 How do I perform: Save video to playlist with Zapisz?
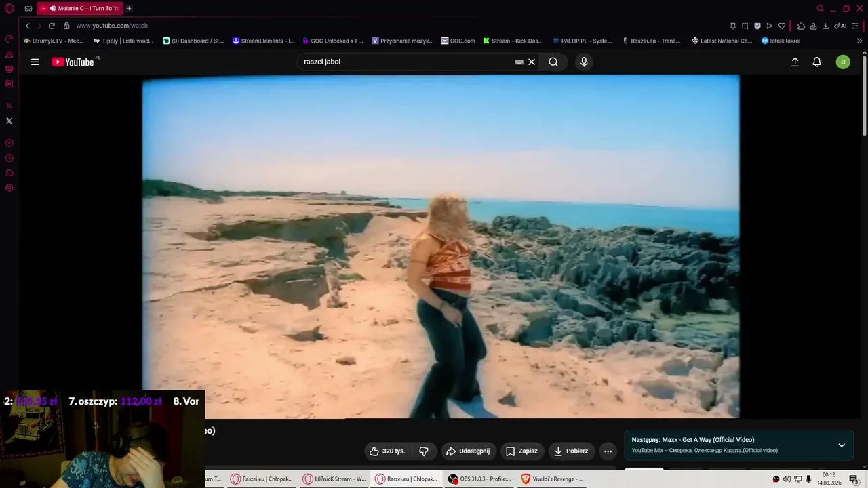point(522,451)
